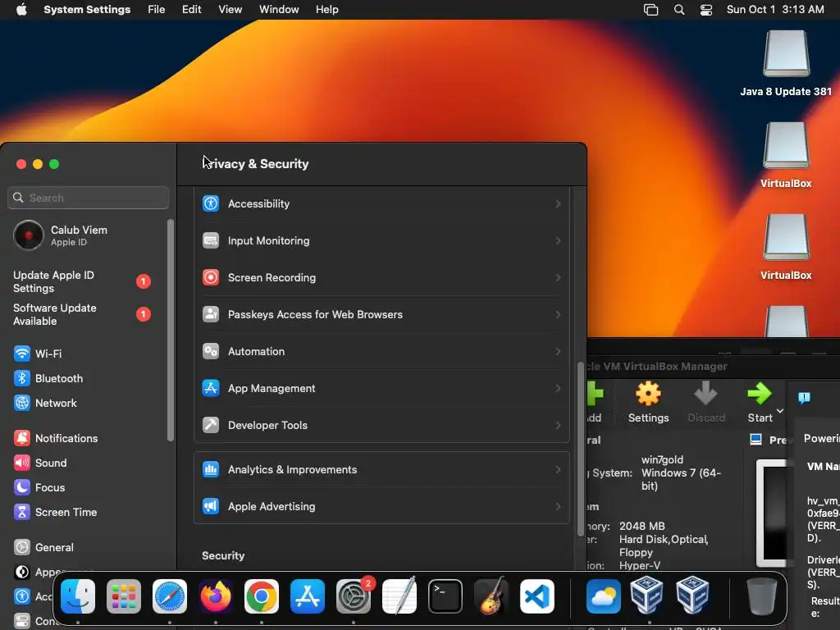
Task: Expand App Management row chevron
Action: click(558, 388)
